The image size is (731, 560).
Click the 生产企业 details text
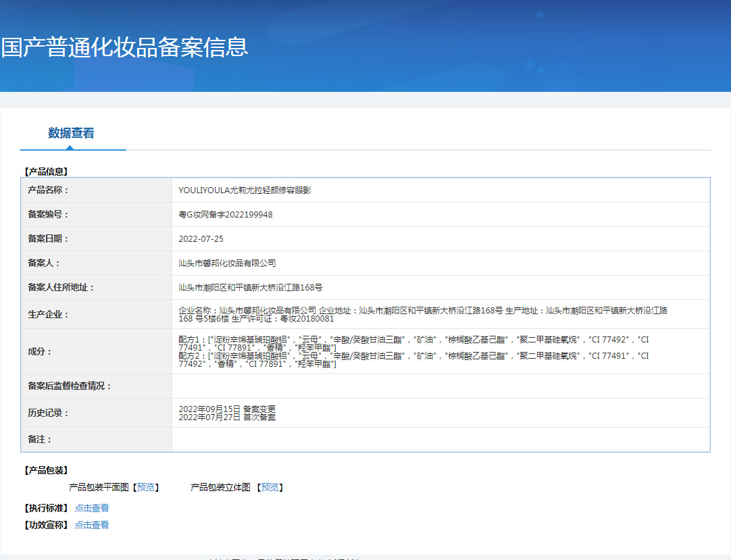click(x=423, y=314)
